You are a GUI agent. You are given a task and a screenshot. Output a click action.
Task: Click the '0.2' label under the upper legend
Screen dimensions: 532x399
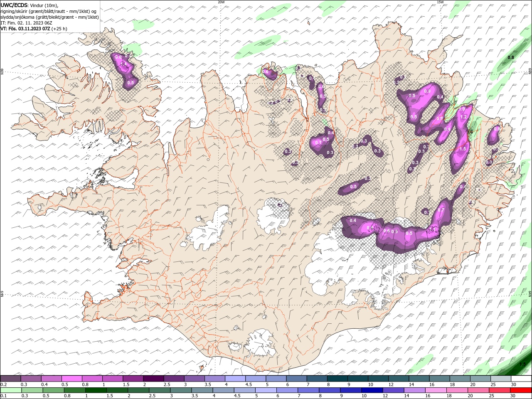pyautogui.click(x=4, y=384)
